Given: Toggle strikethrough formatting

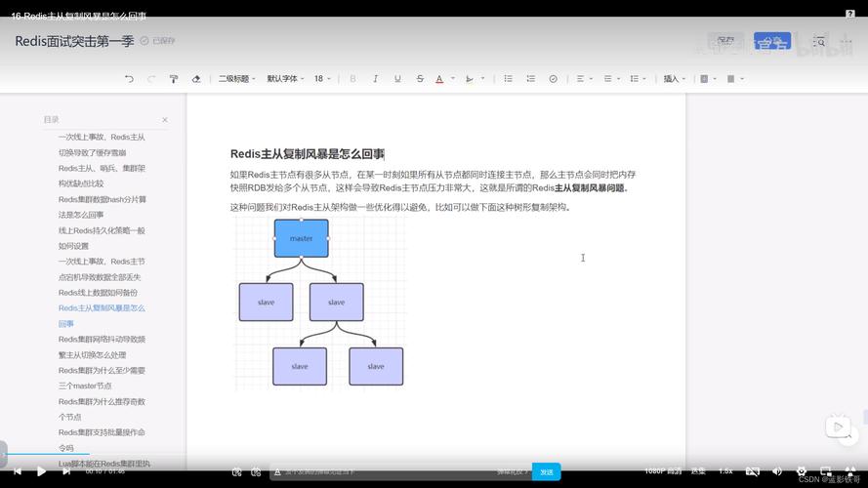Looking at the screenshot, I should point(420,79).
